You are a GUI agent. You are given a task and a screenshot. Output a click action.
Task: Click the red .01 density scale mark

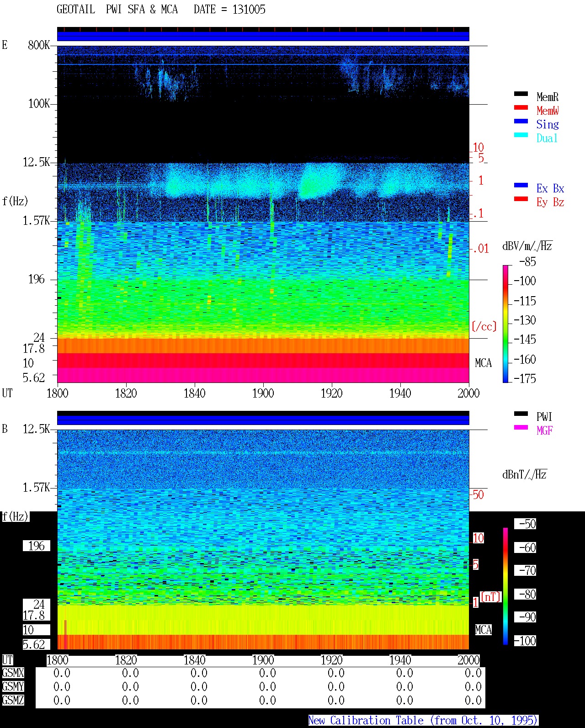click(481, 249)
